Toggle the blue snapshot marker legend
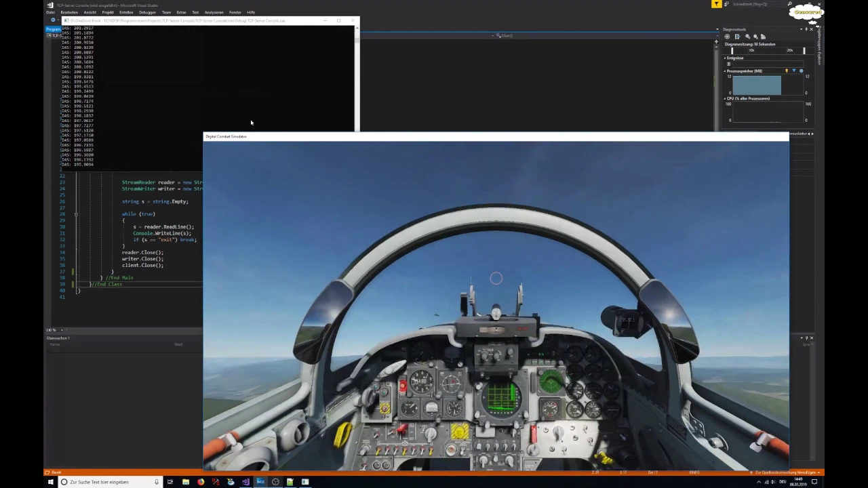Viewport: 868px width, 488px height. [794, 71]
